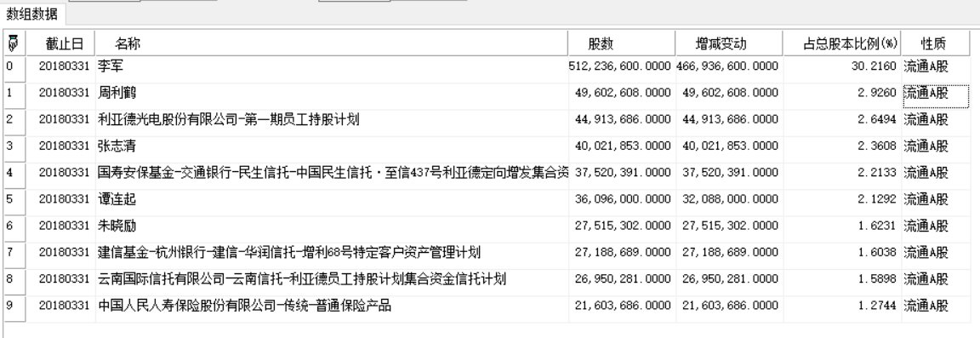Image resolution: width=980 pixels, height=338 pixels.
Task: Click the percentage cell showing 30.2160
Action: point(842,66)
